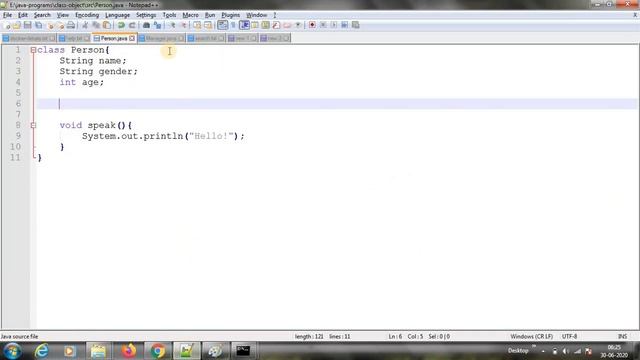
Task: Open the UTF-8 encoding status bar field
Action: tap(569, 337)
